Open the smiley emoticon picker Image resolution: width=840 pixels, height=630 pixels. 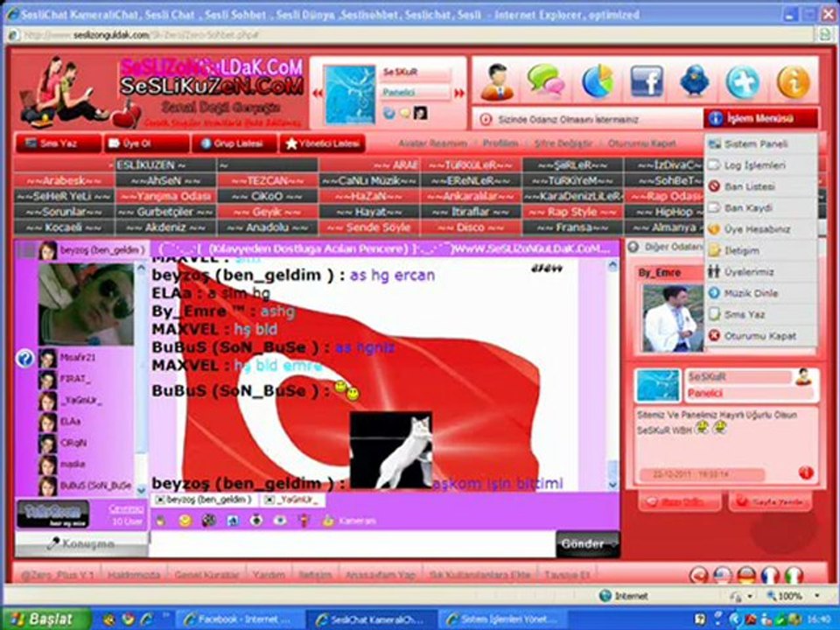(x=185, y=520)
